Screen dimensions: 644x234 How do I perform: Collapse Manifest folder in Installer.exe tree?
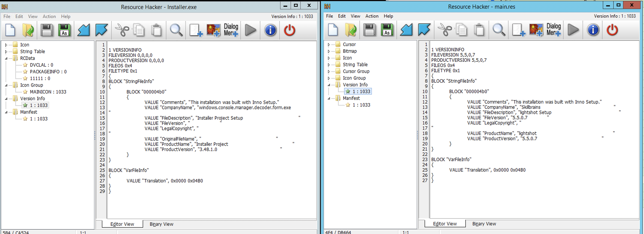6,112
